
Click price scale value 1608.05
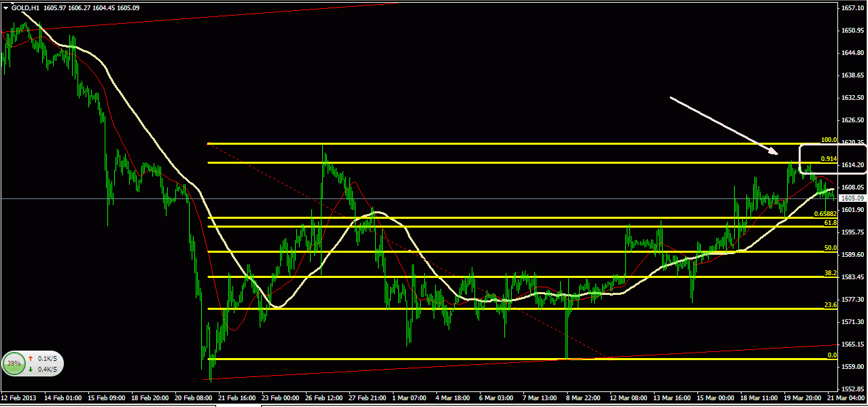(x=852, y=188)
